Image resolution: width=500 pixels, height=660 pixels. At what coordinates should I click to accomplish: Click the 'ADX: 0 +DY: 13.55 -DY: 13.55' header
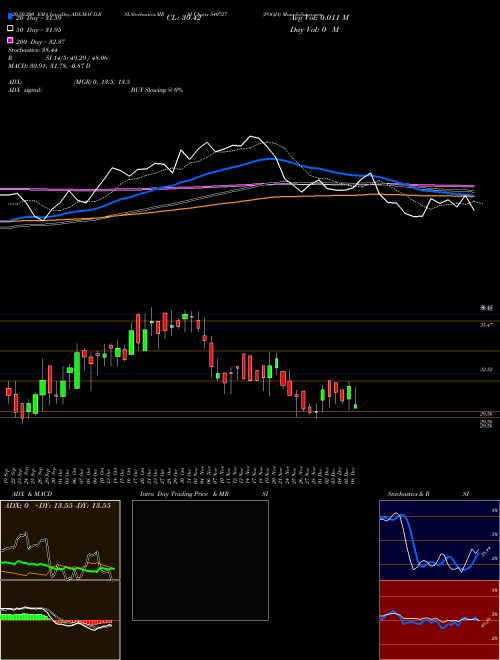57,505
